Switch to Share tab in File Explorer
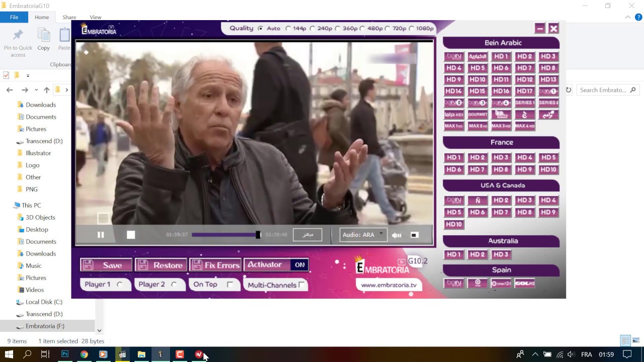This screenshot has width=644, height=362. [69, 17]
